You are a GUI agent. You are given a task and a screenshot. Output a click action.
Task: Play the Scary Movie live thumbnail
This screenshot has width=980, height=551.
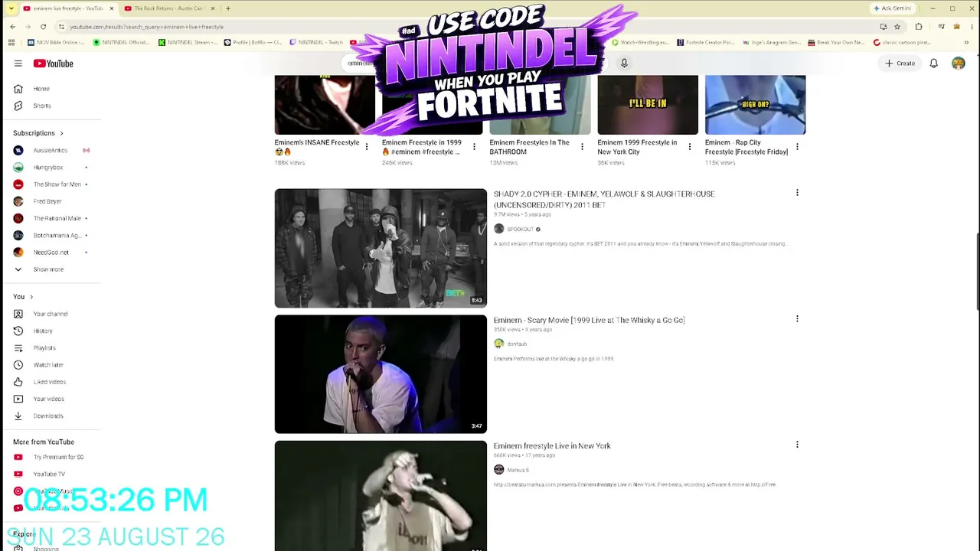point(381,374)
